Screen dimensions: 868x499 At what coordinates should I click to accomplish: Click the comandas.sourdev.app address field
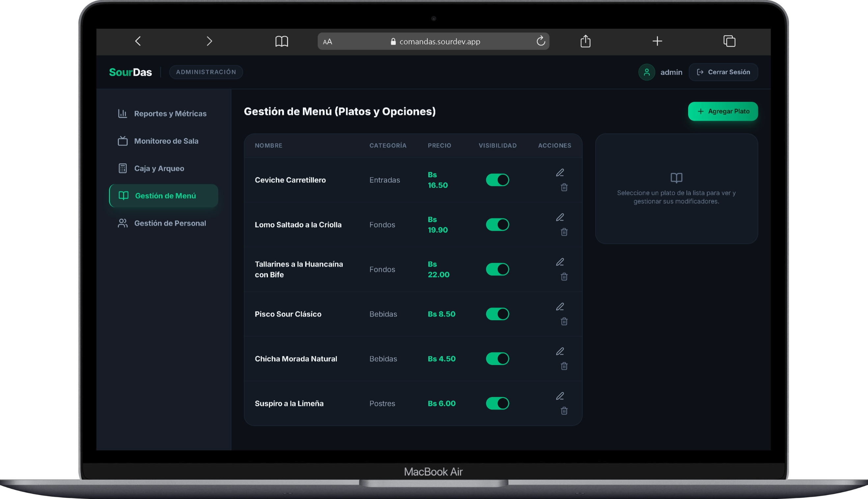click(x=433, y=42)
